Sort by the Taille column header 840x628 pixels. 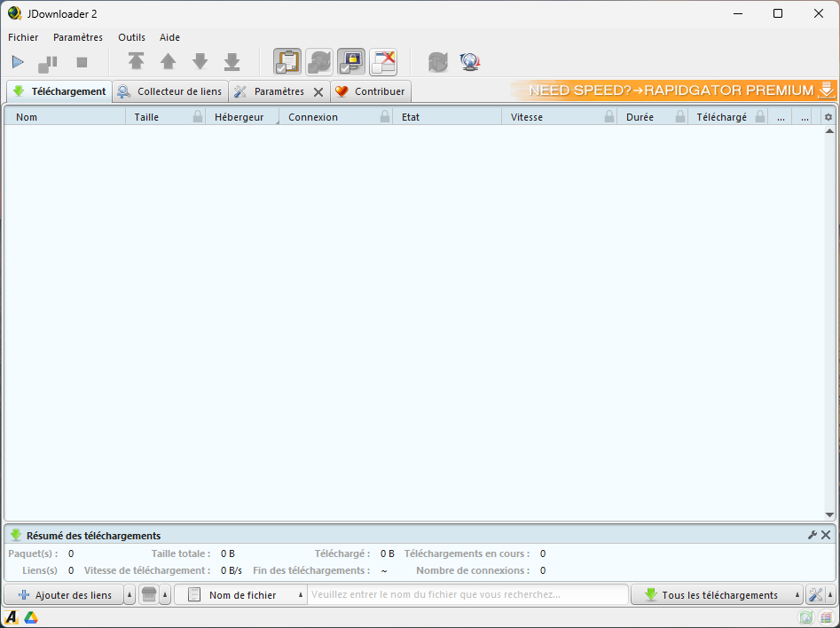(x=159, y=117)
